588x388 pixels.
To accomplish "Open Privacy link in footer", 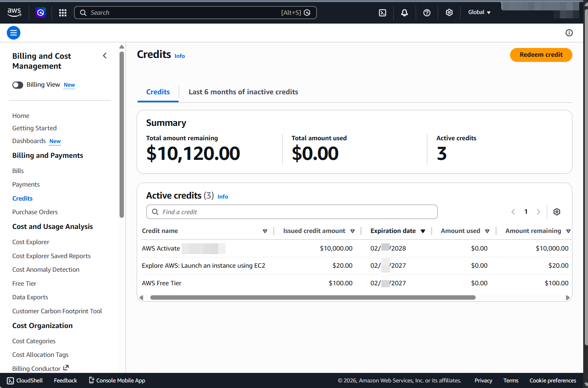I will (x=483, y=380).
